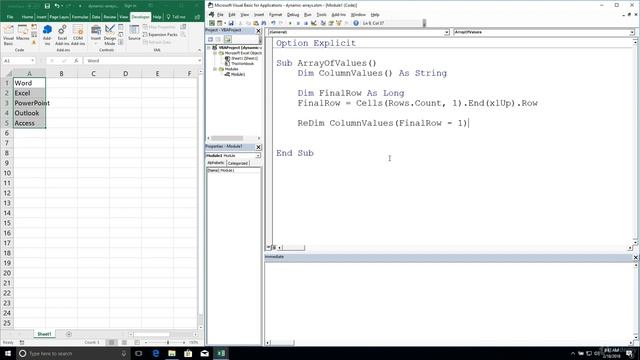Toggle VBA design mode toolbar icon
Viewport: 640px width, 360px height.
[313, 23]
